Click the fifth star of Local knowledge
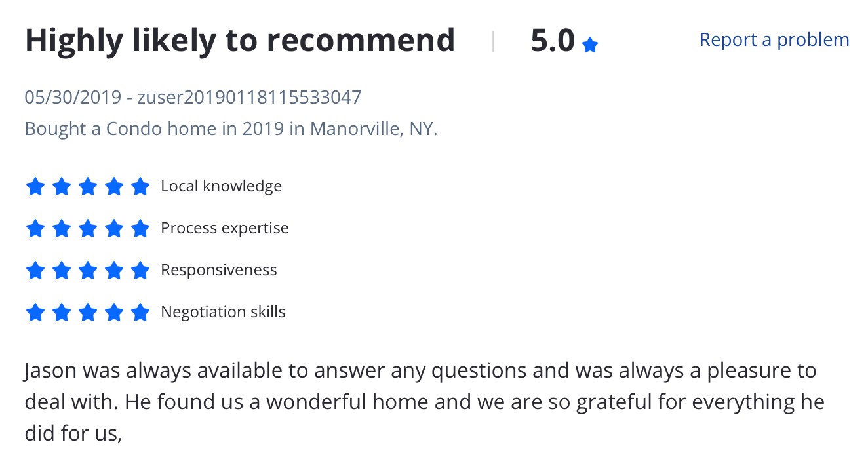This screenshot has height=451, width=868. (x=140, y=187)
